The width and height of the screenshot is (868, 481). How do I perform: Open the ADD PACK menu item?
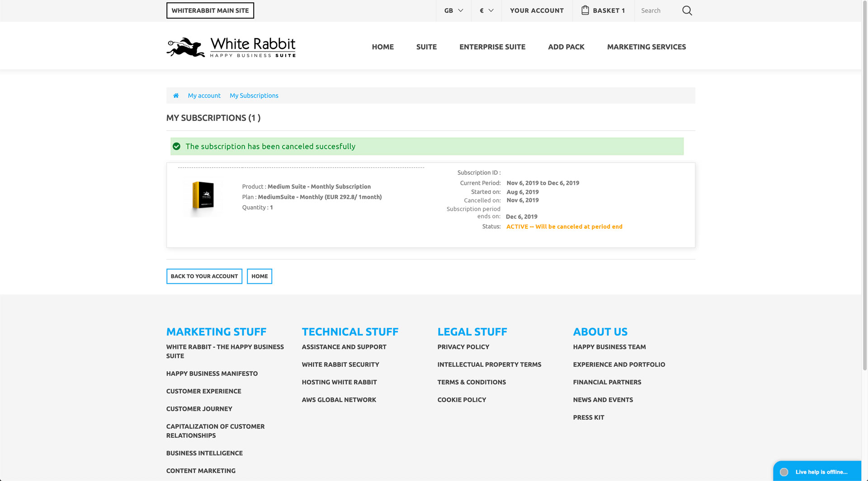tap(566, 47)
